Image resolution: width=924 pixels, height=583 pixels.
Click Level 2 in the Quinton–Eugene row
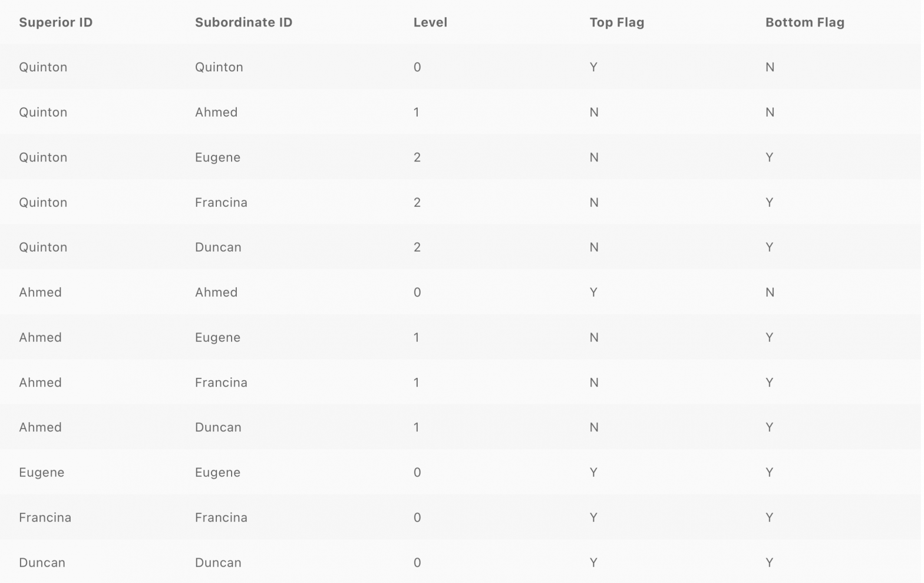417,157
